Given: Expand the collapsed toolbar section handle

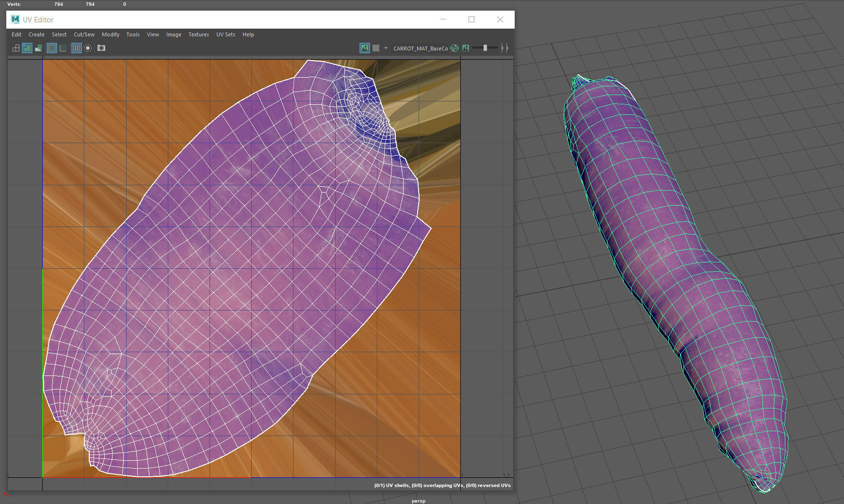Looking at the screenshot, I should 504,48.
